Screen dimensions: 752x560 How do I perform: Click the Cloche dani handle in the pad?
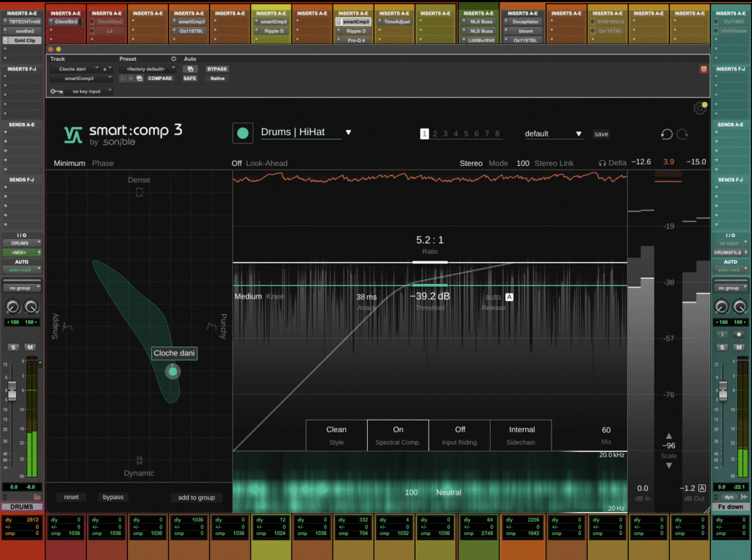click(172, 371)
